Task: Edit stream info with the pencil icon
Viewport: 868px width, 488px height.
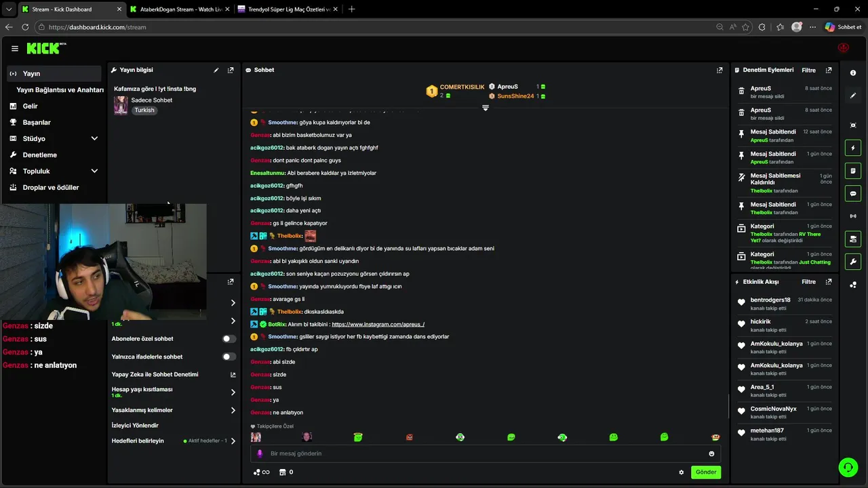Action: click(216, 70)
